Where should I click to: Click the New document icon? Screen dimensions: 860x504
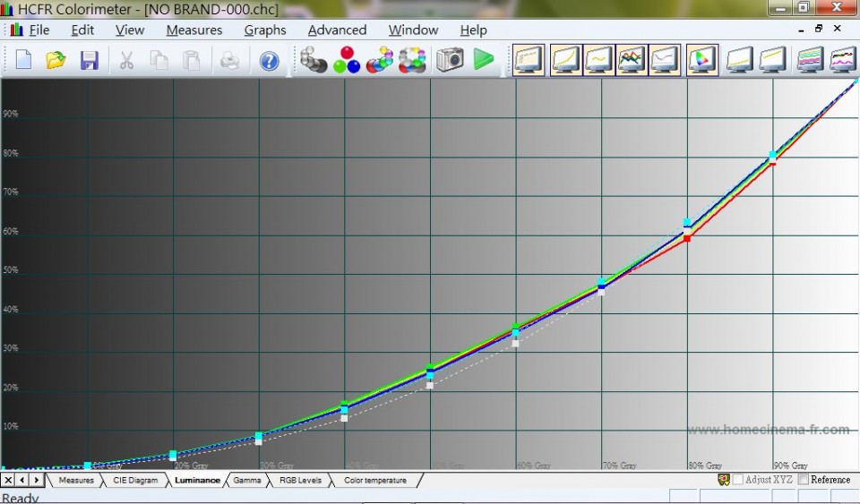pyautogui.click(x=23, y=60)
